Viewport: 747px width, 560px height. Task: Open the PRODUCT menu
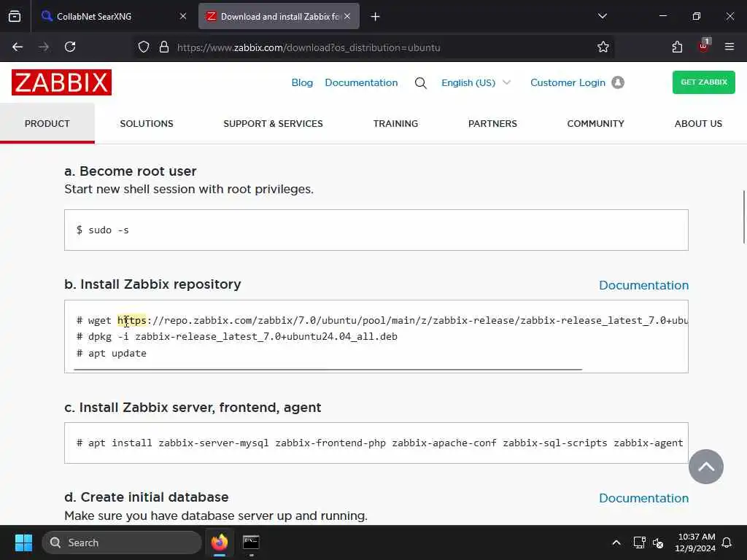[x=47, y=124]
